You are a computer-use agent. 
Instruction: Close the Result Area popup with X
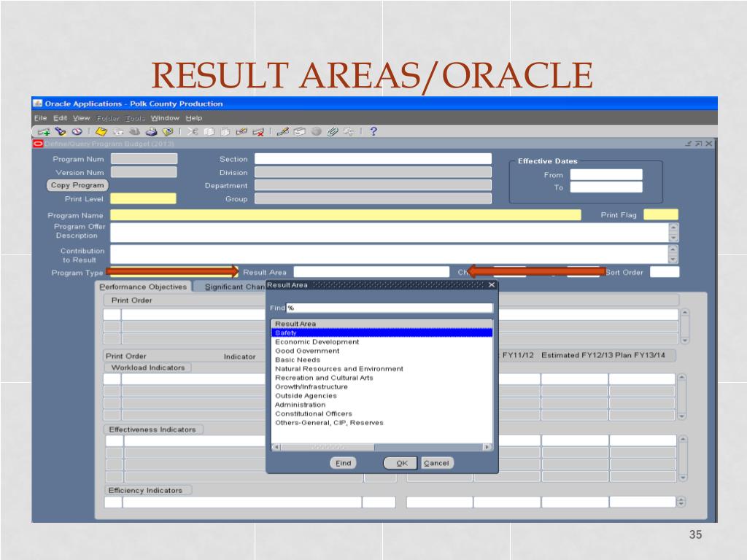point(492,285)
